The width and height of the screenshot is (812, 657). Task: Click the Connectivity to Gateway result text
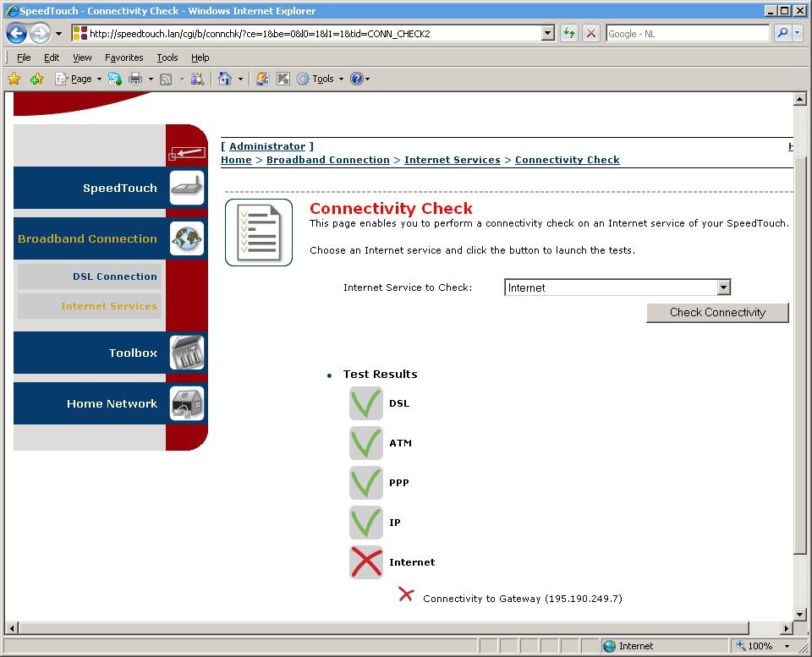[523, 599]
